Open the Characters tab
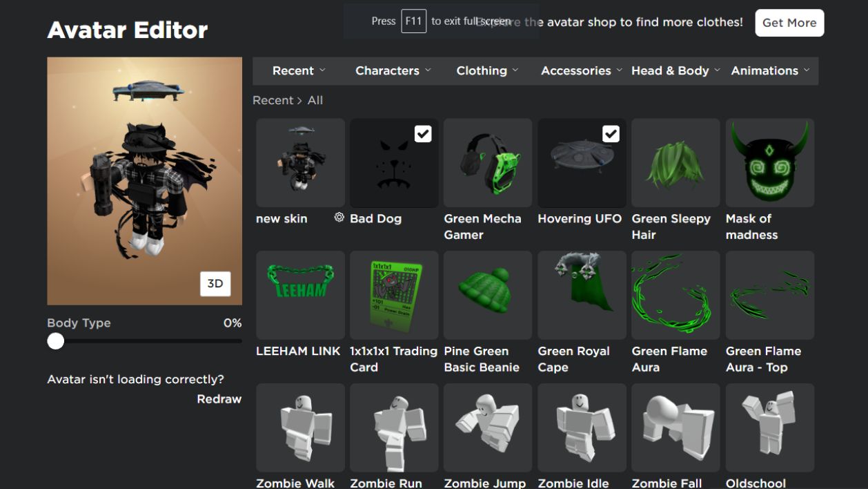 click(x=393, y=70)
